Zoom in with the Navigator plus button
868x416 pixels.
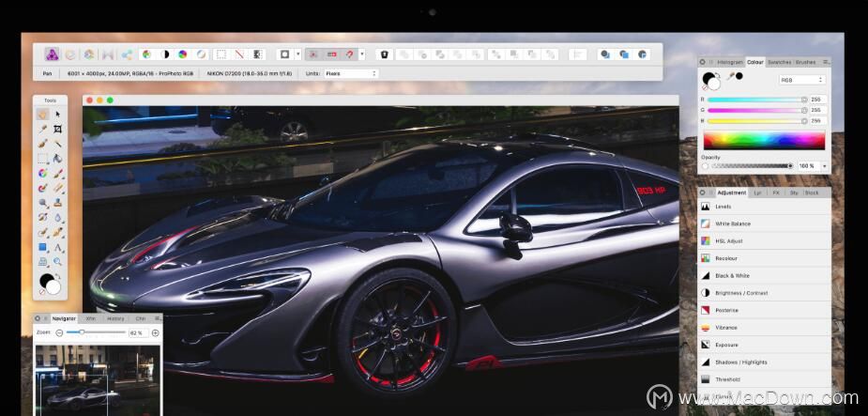(x=156, y=333)
